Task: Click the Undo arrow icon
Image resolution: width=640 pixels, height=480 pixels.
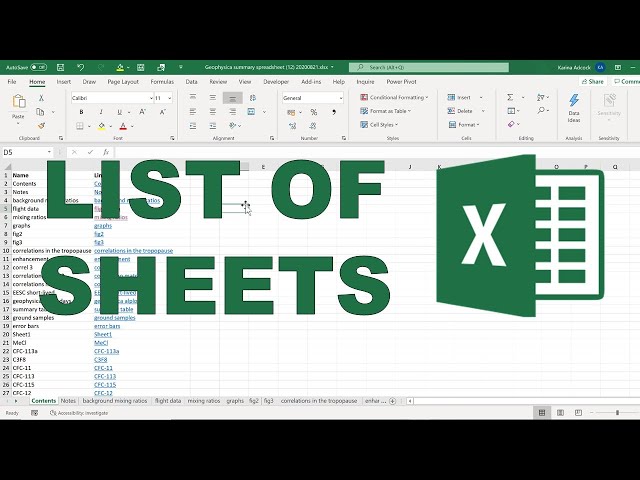Action: click(80, 67)
